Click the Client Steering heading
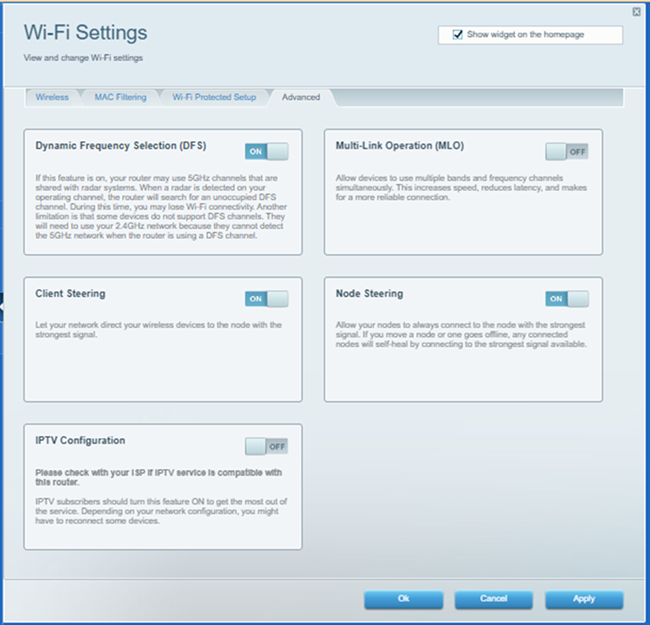Viewport: 650px width, 625px height. pyautogui.click(x=70, y=293)
